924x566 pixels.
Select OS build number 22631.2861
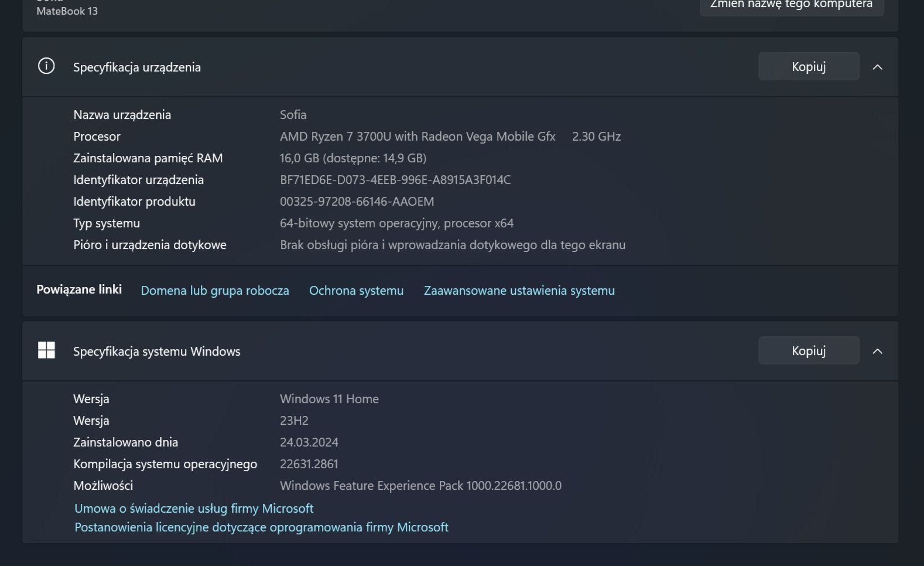pos(309,464)
